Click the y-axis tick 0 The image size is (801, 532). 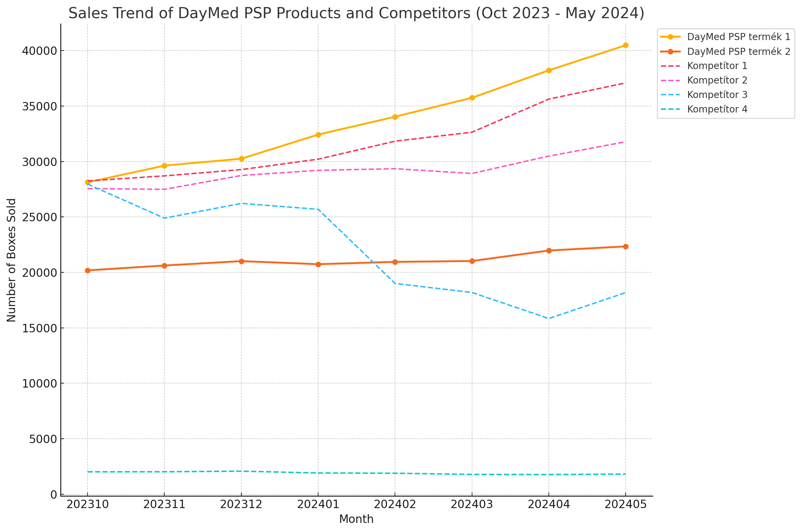54,495
